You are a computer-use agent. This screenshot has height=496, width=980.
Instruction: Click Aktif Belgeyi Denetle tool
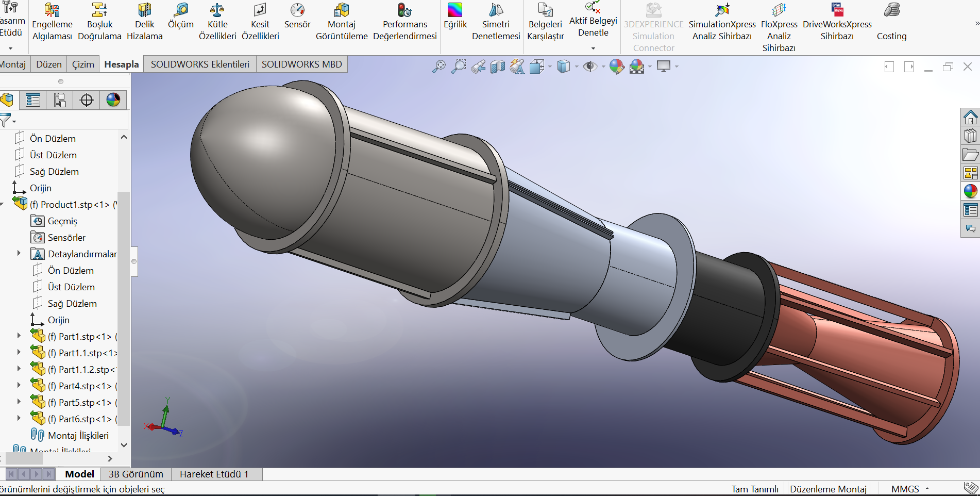coord(593,19)
